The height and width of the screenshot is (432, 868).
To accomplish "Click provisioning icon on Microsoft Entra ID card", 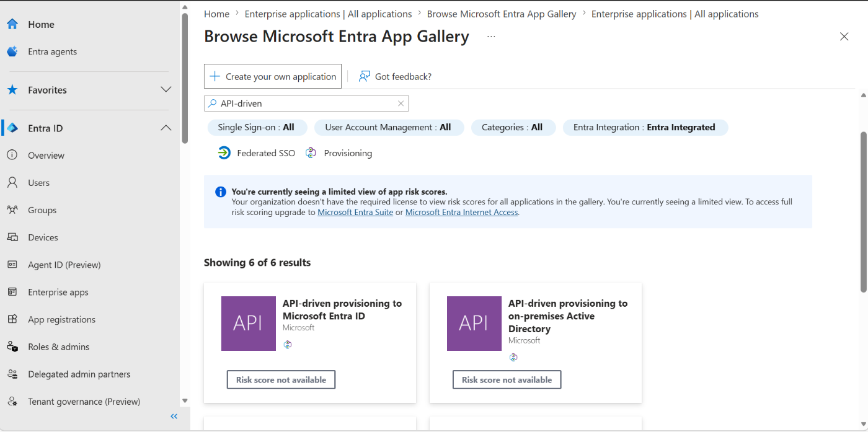I will [x=288, y=345].
